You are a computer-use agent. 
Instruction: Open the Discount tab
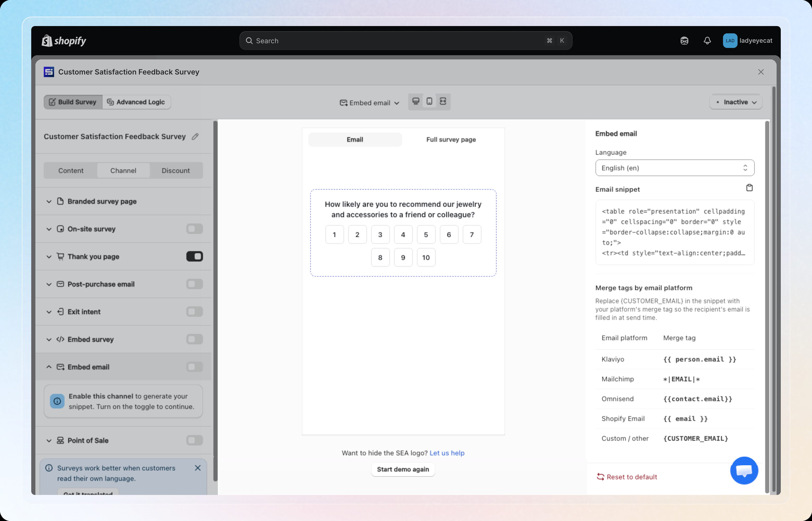pyautogui.click(x=176, y=171)
